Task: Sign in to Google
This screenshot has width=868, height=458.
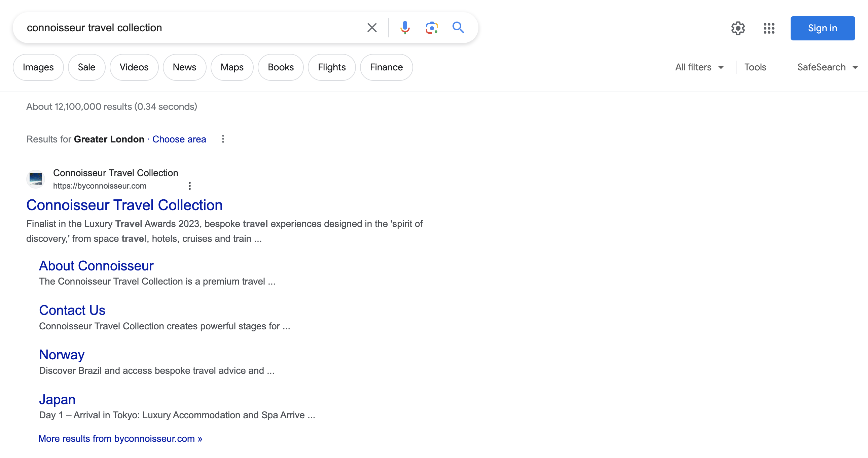Action: (823, 28)
